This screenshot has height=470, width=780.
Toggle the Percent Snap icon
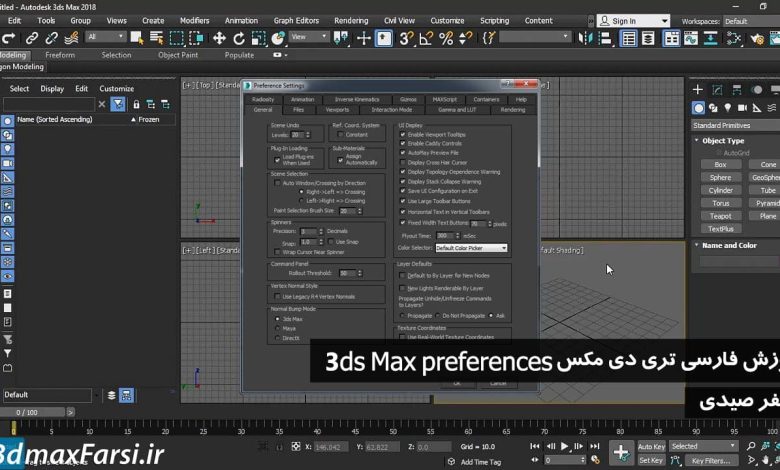click(446, 38)
